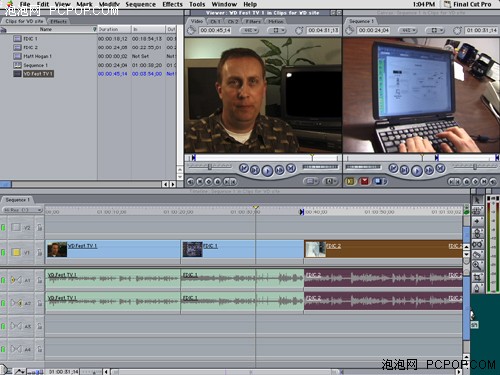The height and width of the screenshot is (375, 500).
Task: Click the yellow Insert edit button in Canvas
Action: pyautogui.click(x=350, y=181)
